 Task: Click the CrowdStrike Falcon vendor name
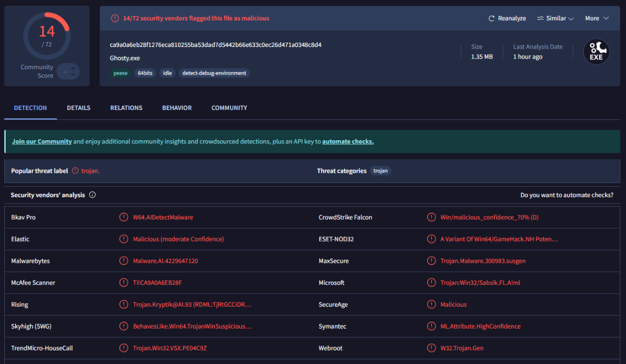tap(345, 217)
